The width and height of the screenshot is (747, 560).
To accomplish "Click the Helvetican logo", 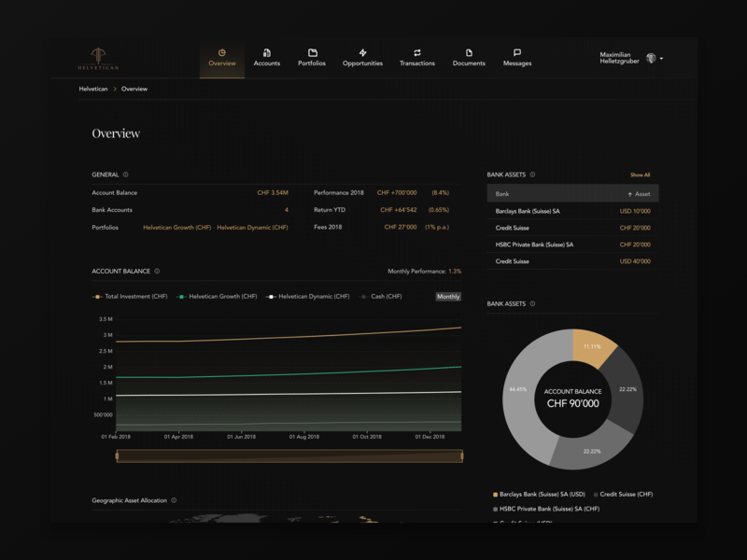I will tap(98, 59).
